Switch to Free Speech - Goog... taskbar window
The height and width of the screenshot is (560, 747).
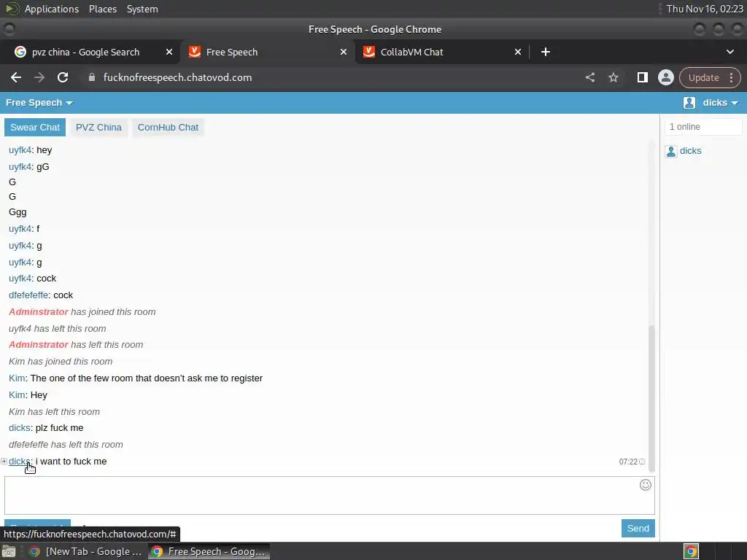pos(209,551)
